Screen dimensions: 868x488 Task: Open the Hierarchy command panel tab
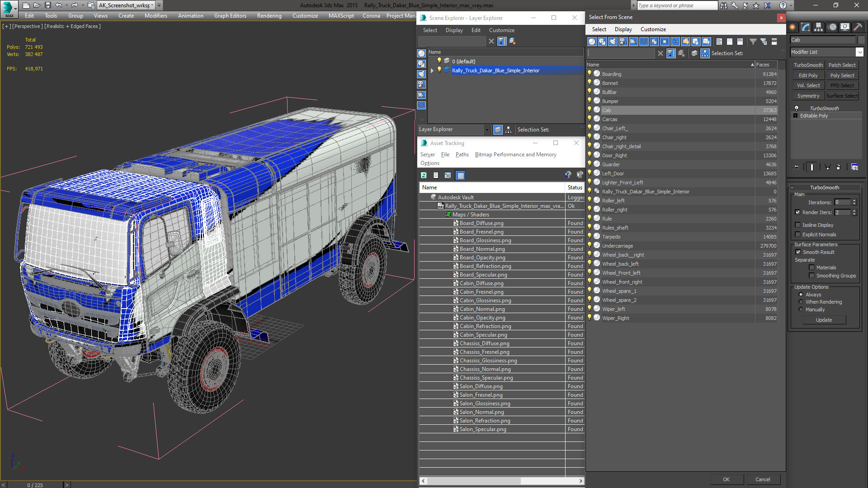point(819,27)
